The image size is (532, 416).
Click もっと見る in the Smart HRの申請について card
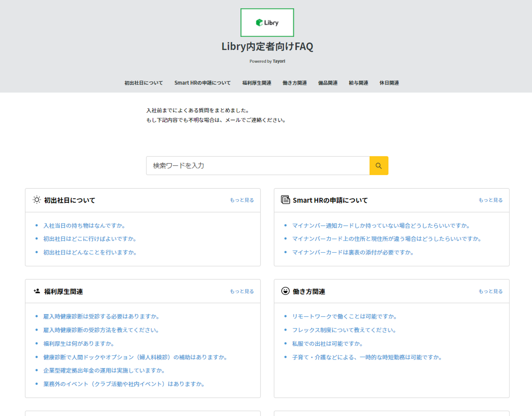491,200
